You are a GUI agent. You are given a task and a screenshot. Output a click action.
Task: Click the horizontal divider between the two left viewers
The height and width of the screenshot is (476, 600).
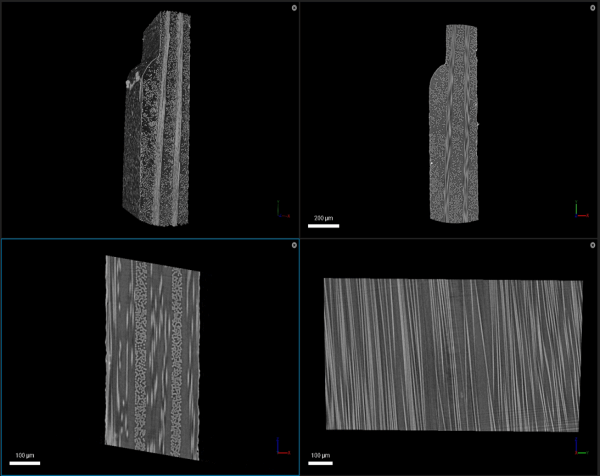150,237
